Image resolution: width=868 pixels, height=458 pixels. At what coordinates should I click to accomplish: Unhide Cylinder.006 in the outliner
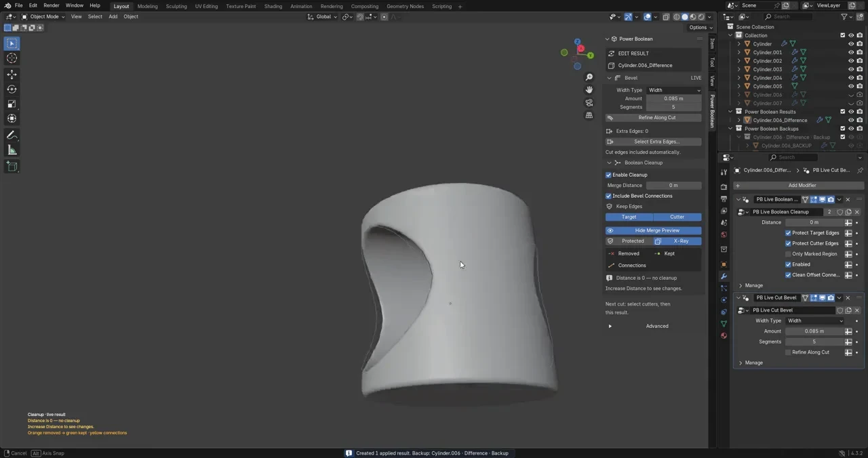851,95
